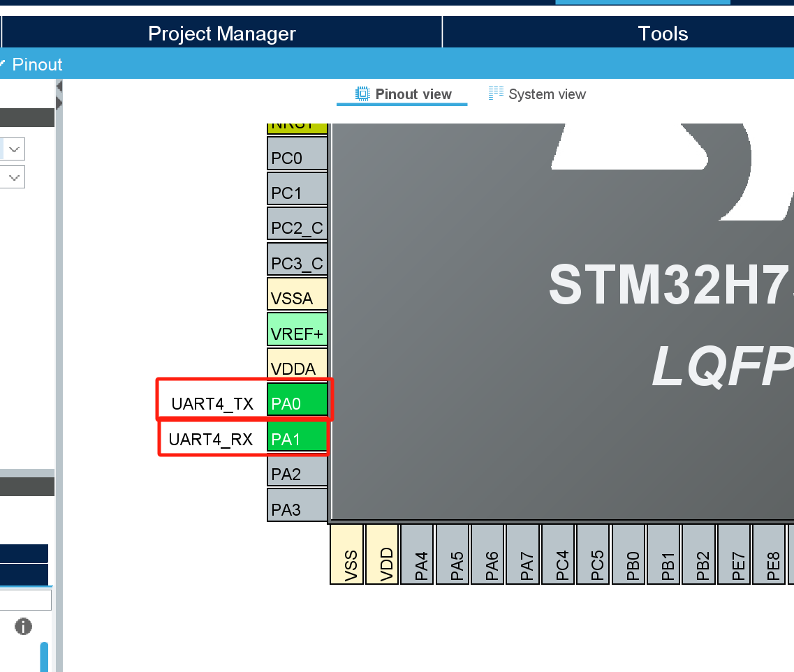794x672 pixels.
Task: Click the info circle icon near bottom left
Action: 23,627
